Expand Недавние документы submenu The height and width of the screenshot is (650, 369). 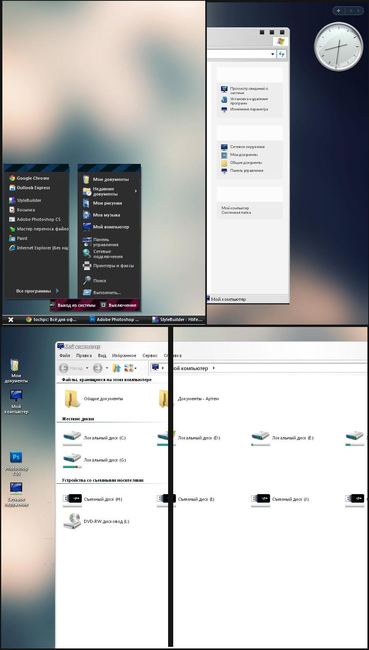(109, 191)
